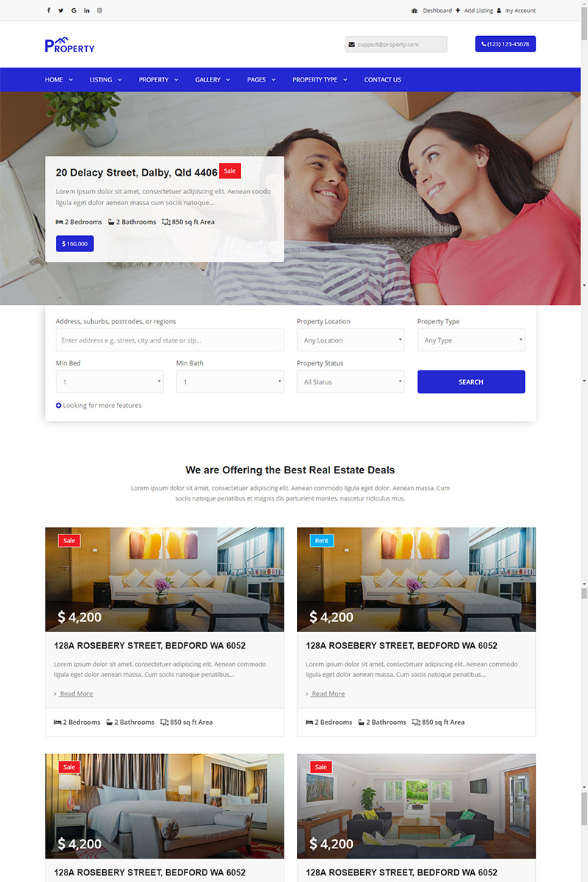
Task: Click the address search input field
Action: pos(170,340)
